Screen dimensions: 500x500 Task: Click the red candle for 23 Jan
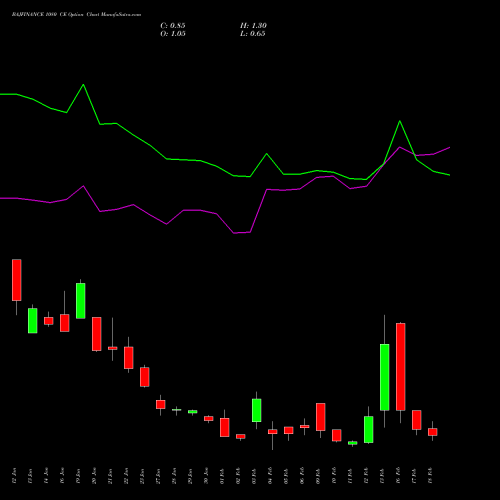[x=145, y=377]
